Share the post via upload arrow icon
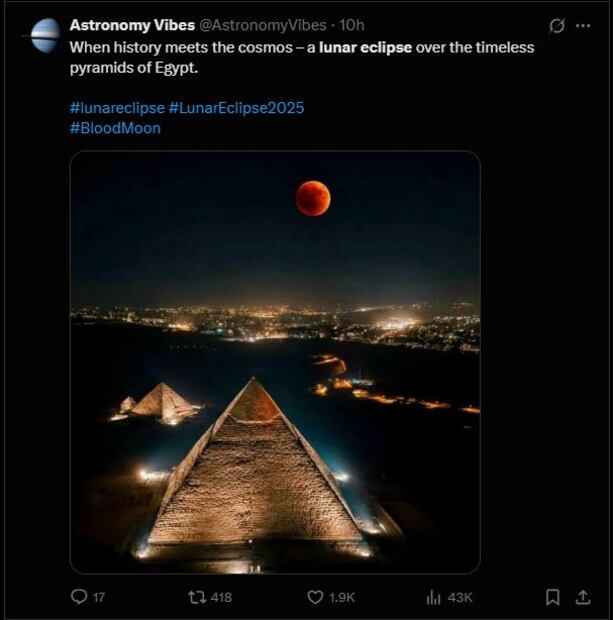Viewport: 613px width, 620px height. point(583,597)
